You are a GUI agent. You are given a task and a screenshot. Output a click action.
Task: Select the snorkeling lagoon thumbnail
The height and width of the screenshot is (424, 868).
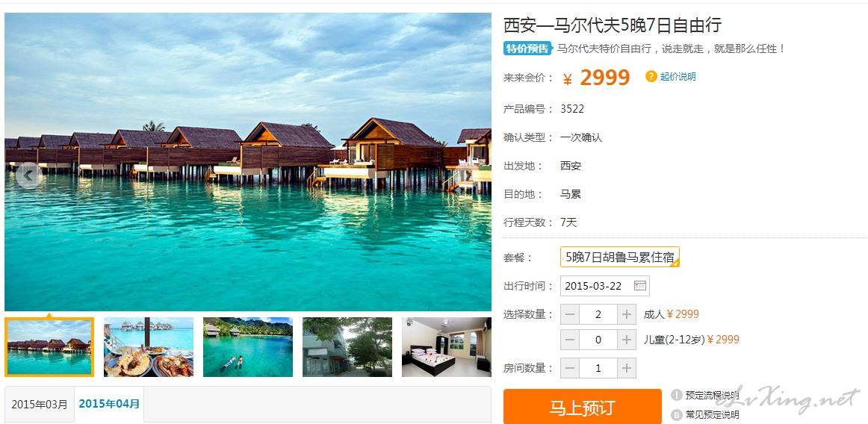click(x=248, y=347)
